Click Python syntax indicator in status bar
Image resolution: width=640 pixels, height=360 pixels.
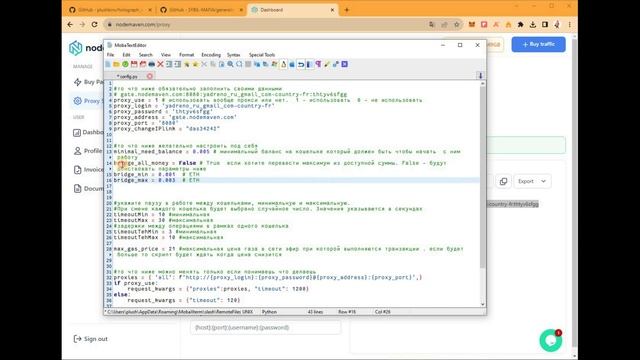pos(269,312)
